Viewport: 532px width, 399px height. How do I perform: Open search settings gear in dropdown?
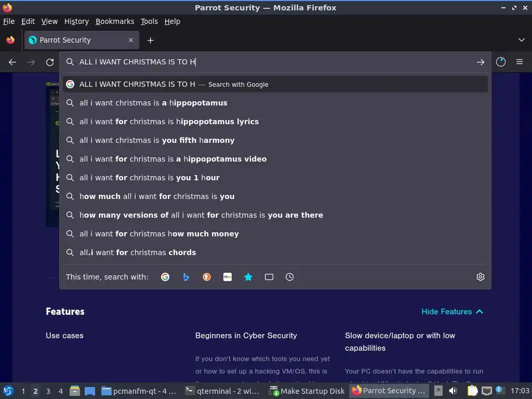[x=481, y=277]
